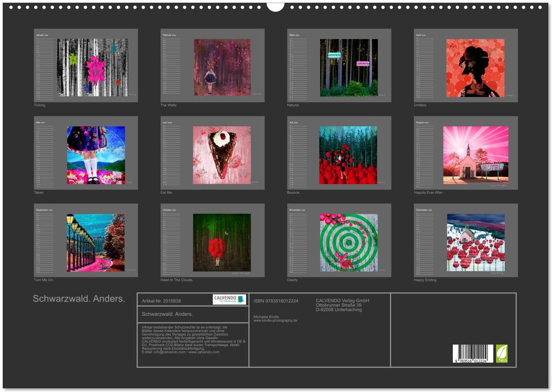This screenshot has height=392, width=552.
Task: Click the large 'Schwarzwald. Anders.' title
Action: click(79, 299)
